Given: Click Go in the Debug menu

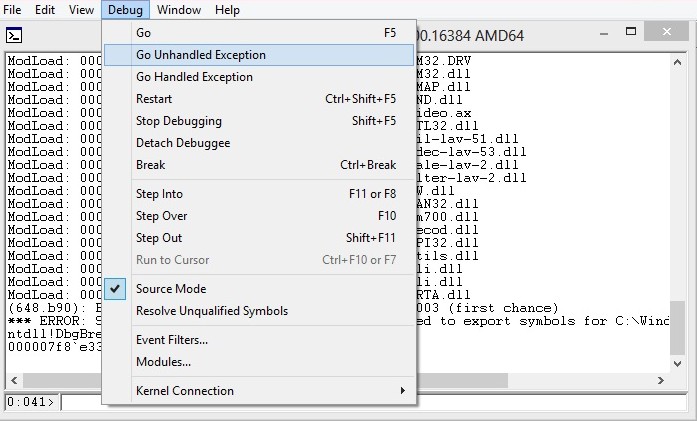Looking at the screenshot, I should click(143, 33).
